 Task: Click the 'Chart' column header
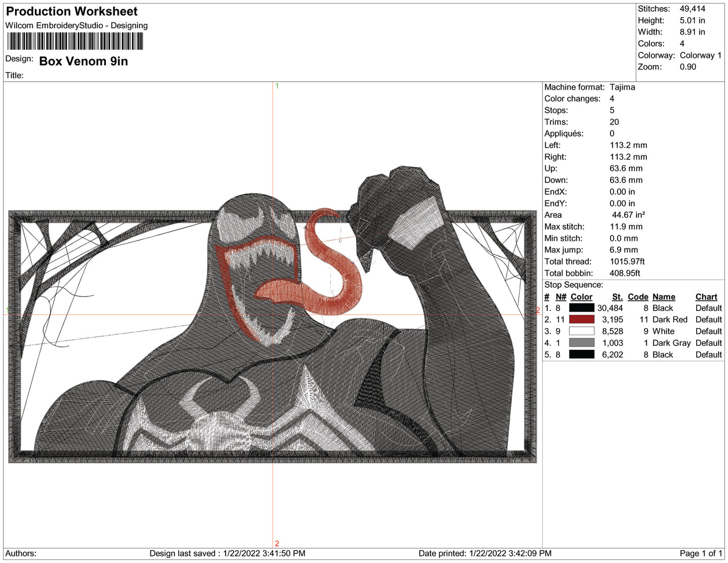tap(706, 297)
